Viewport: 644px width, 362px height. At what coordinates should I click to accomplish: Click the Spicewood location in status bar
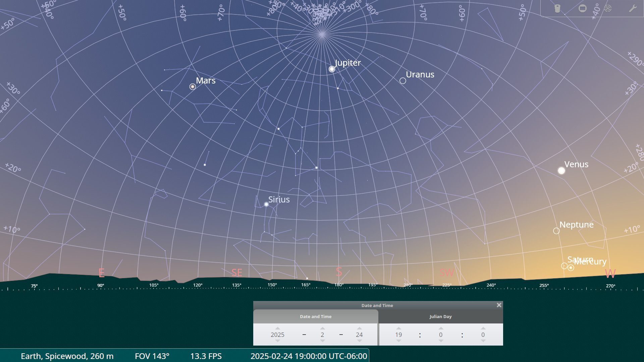67,356
